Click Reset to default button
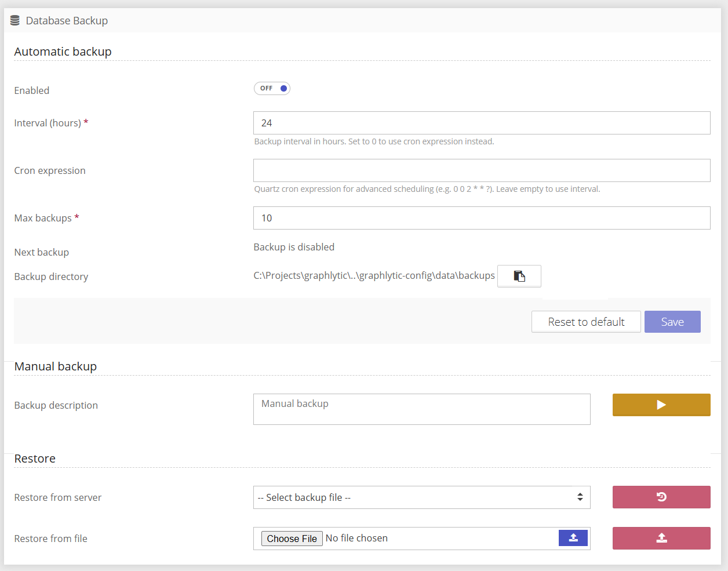Image resolution: width=728 pixels, height=571 pixels. [586, 322]
